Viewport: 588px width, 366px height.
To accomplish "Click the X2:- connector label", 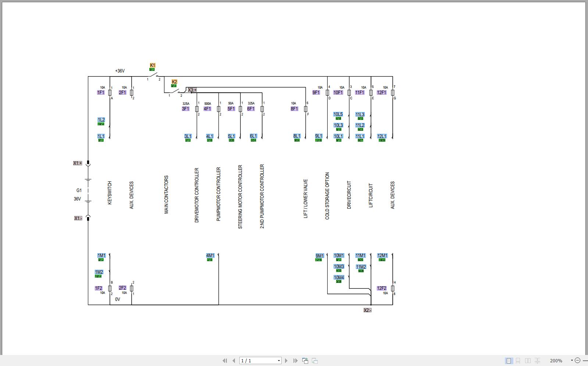I will (x=367, y=310).
